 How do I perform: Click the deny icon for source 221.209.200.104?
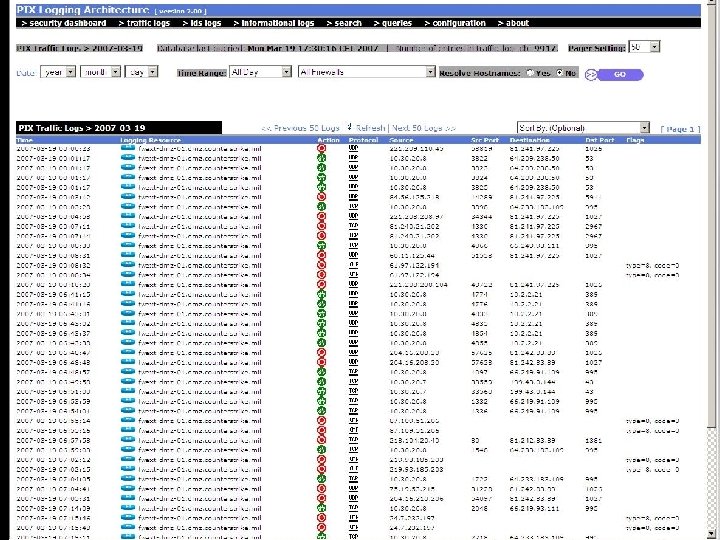[321, 285]
